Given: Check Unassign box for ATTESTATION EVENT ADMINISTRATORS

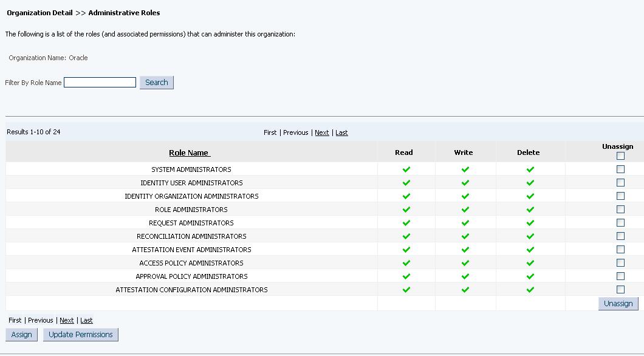Looking at the screenshot, I should [620, 249].
